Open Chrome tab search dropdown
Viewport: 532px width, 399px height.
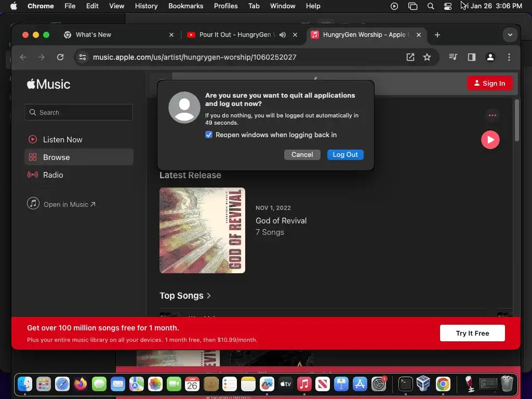click(510, 35)
